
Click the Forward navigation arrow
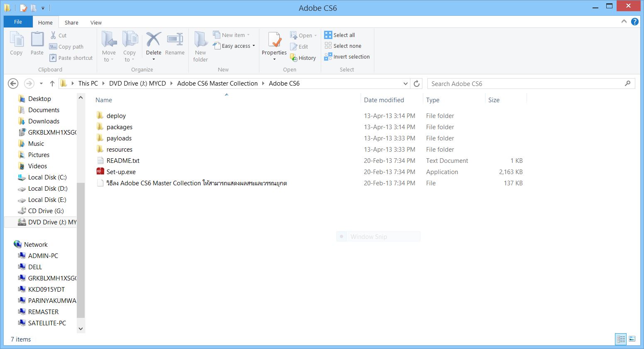pyautogui.click(x=29, y=84)
